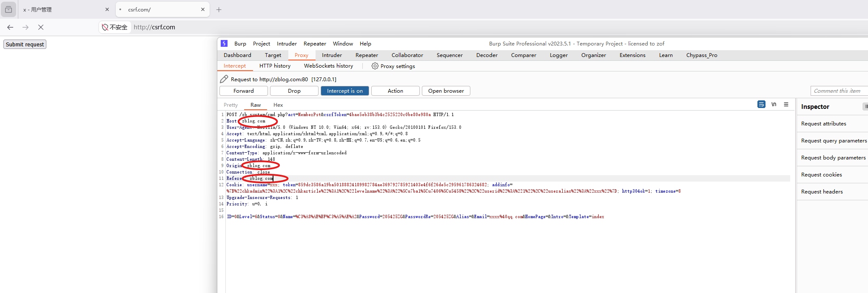Open the Collaborator tab

pyautogui.click(x=407, y=55)
